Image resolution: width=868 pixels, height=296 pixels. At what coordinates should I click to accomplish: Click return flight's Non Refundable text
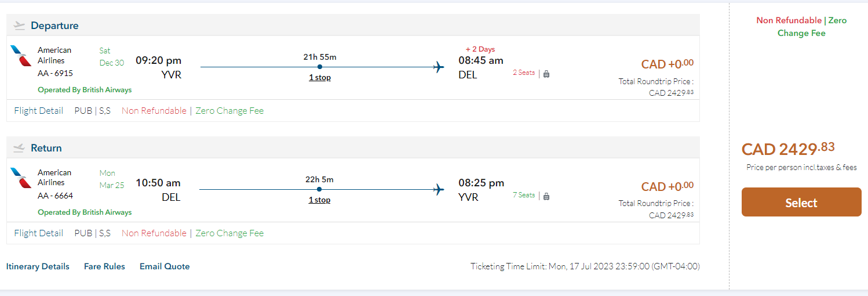coord(154,233)
